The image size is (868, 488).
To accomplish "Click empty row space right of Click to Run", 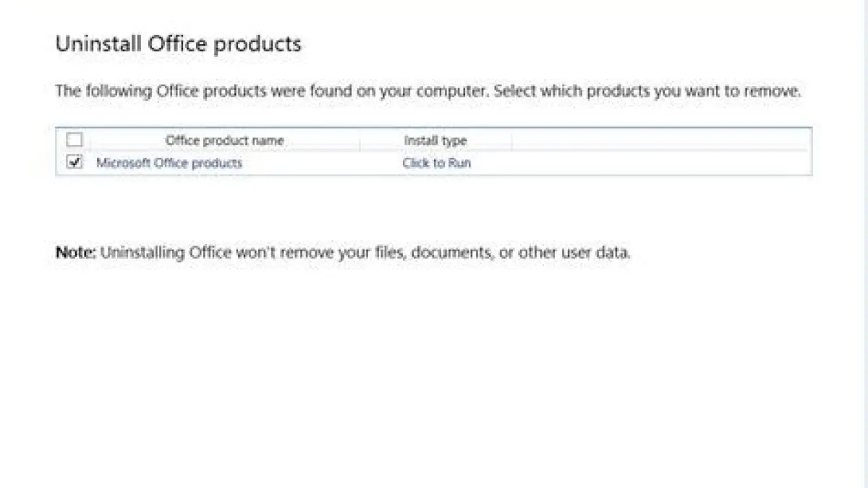I will (x=637, y=163).
